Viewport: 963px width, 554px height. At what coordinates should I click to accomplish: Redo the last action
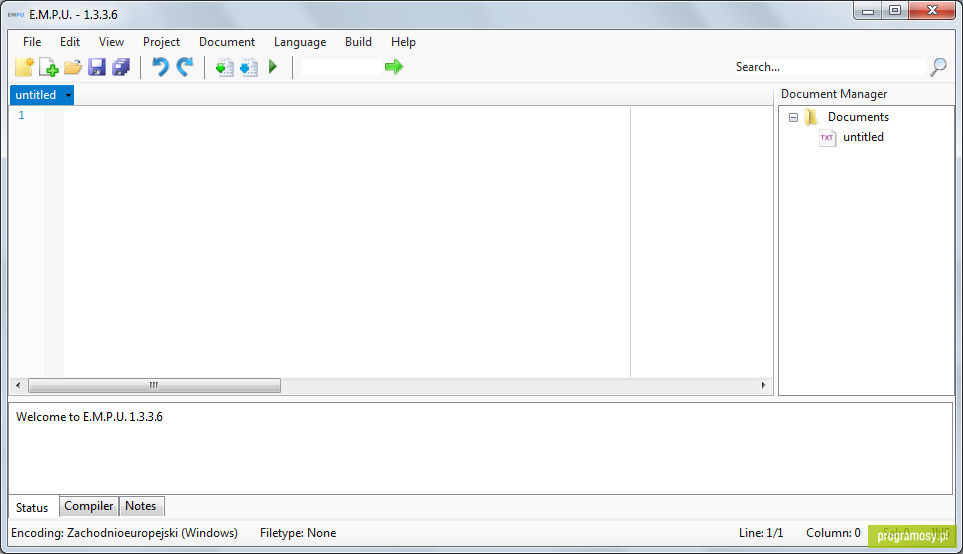185,66
